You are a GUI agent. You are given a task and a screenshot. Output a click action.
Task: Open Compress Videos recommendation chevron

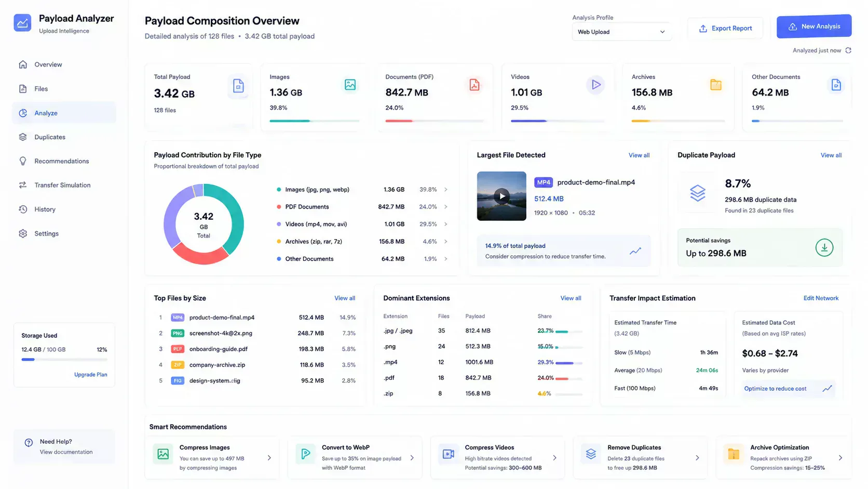[x=554, y=458]
